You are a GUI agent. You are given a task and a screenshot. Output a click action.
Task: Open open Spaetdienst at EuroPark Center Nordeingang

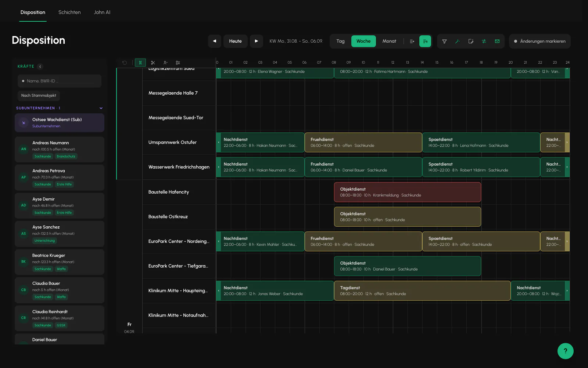click(x=481, y=241)
